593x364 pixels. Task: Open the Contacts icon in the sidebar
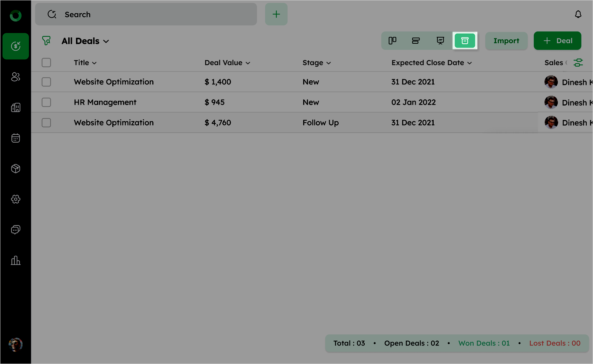click(x=16, y=77)
